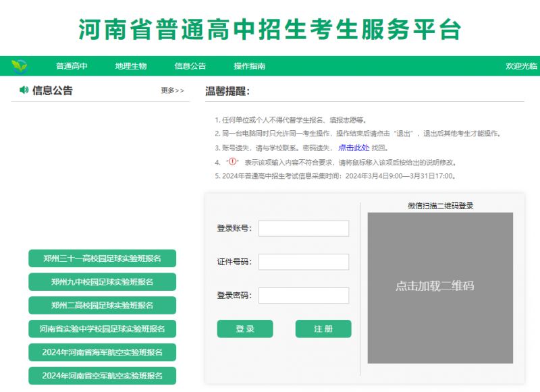Viewport: 540px width, 392px height.
Task: Open 郑州三十一高校园足球实验班报名
Action: pyautogui.click(x=103, y=258)
